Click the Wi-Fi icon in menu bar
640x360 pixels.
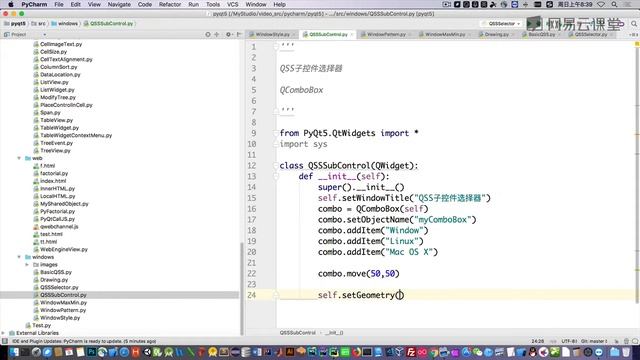coord(601,4)
